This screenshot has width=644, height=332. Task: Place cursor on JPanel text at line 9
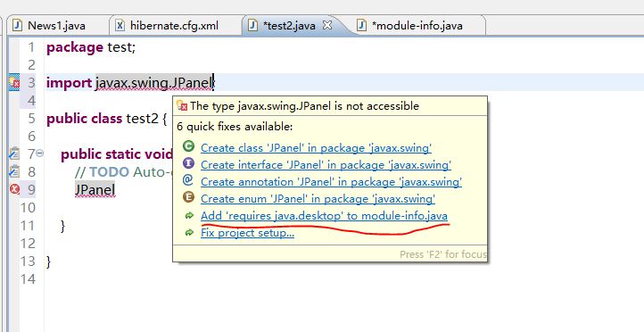click(95, 189)
